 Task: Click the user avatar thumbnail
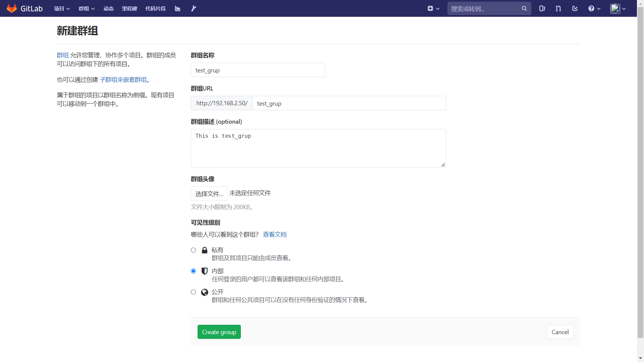click(x=615, y=8)
